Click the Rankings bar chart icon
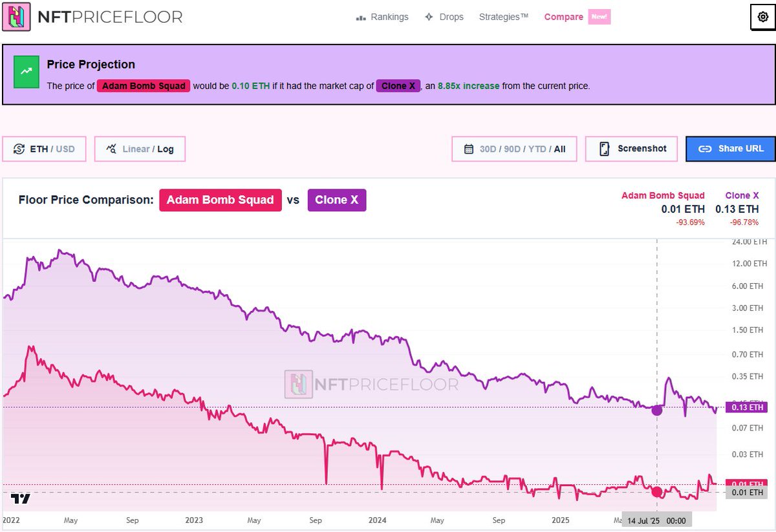This screenshot has width=776, height=532. 361,17
